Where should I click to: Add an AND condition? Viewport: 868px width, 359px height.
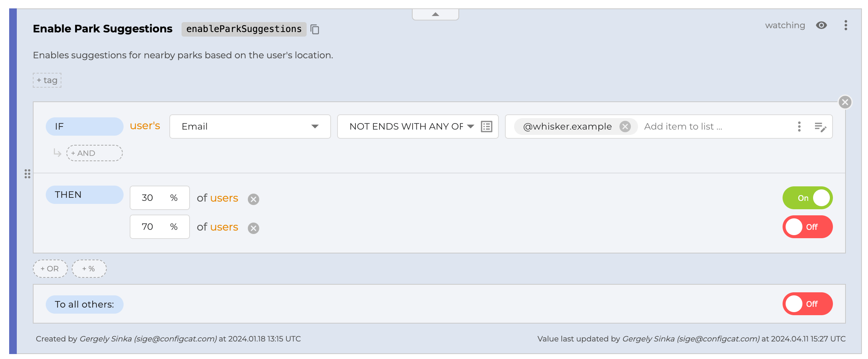point(94,153)
